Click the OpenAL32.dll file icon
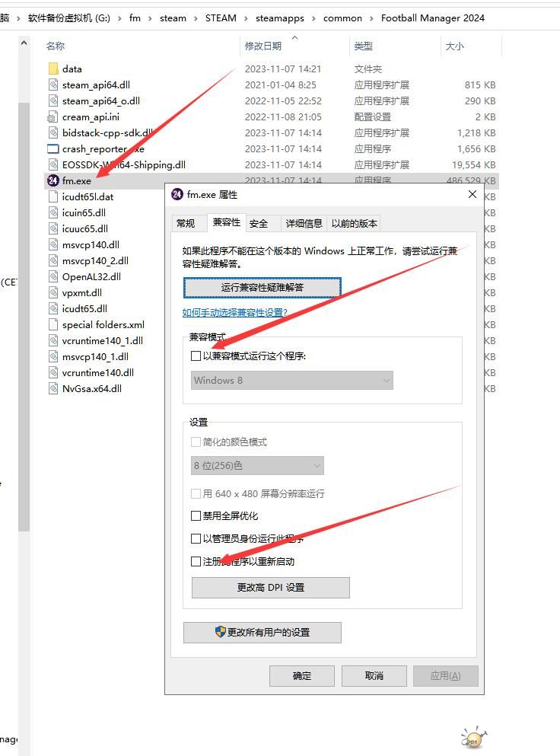Screen dimensions: 560x756 click(x=53, y=276)
